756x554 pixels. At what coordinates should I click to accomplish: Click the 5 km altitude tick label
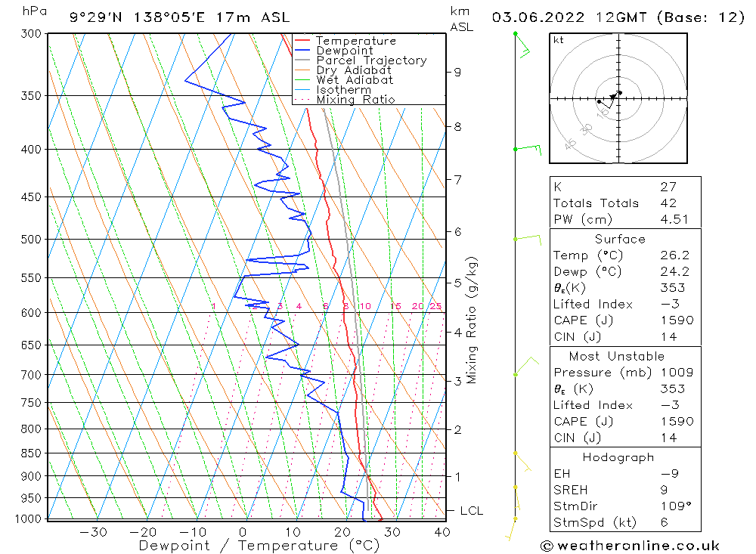(x=457, y=283)
